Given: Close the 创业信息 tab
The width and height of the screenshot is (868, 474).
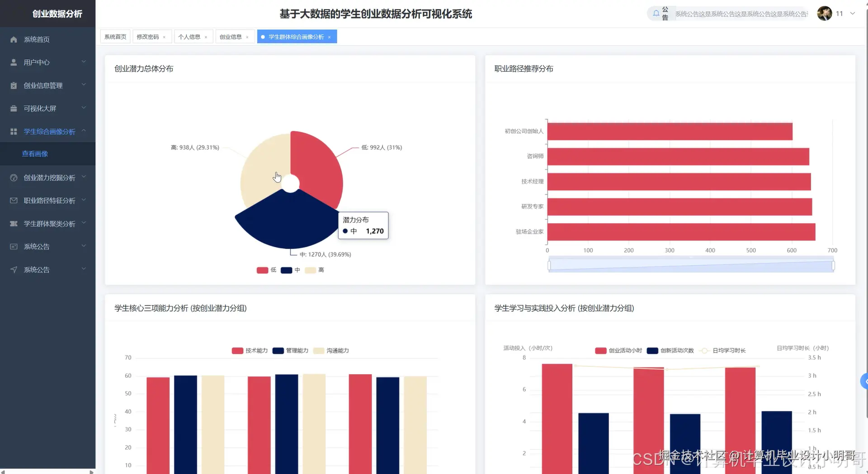Looking at the screenshot, I should tap(247, 37).
